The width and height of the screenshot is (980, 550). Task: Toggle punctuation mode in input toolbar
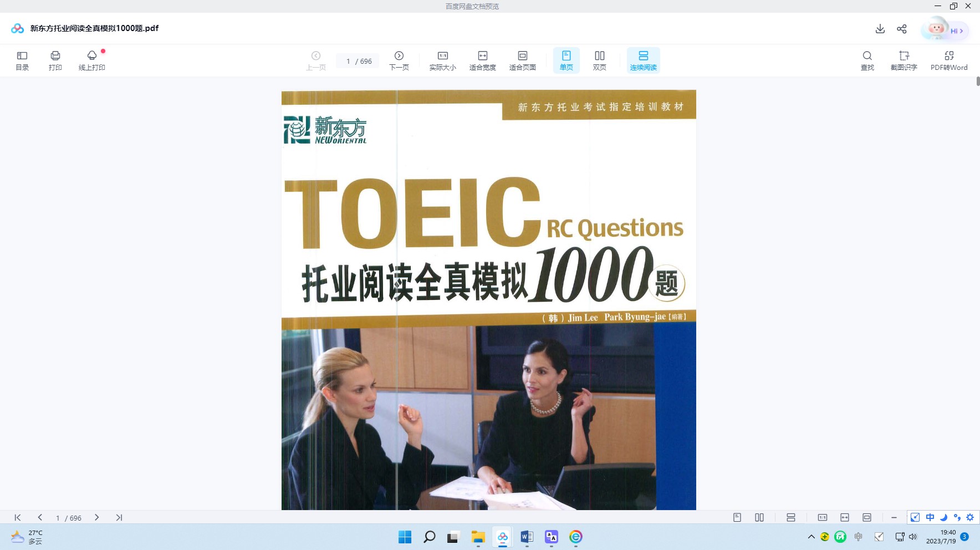tap(957, 517)
